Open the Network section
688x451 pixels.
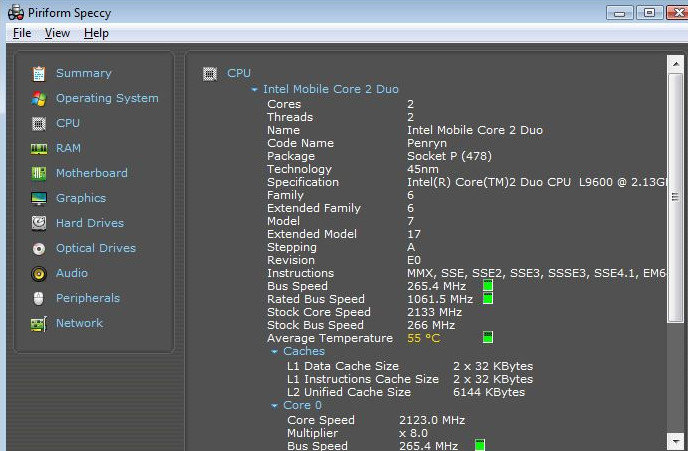[x=79, y=323]
